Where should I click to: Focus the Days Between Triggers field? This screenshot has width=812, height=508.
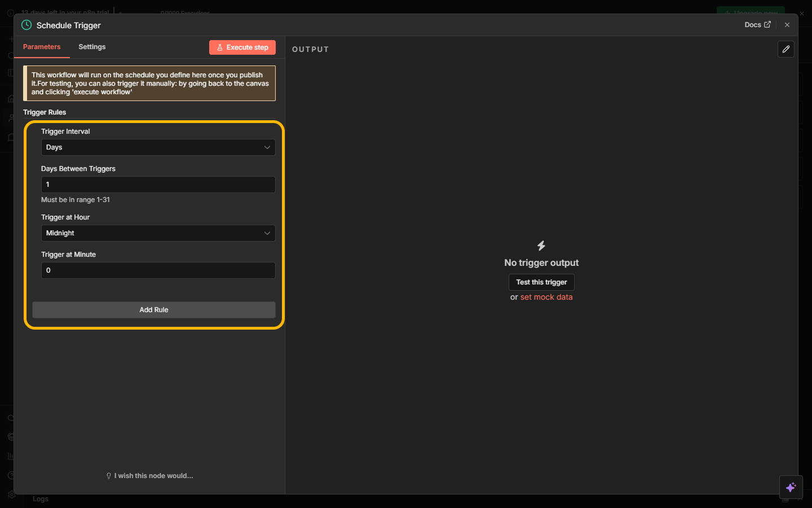tap(158, 185)
